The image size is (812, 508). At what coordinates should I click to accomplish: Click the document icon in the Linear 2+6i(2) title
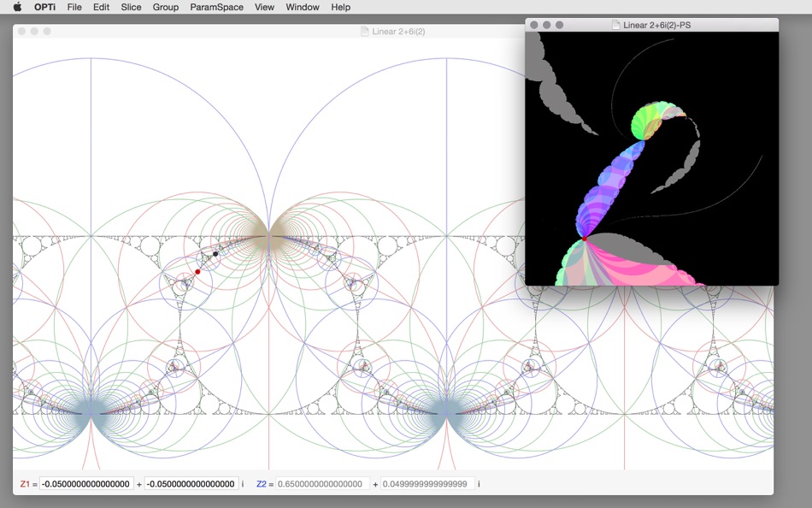[365, 31]
